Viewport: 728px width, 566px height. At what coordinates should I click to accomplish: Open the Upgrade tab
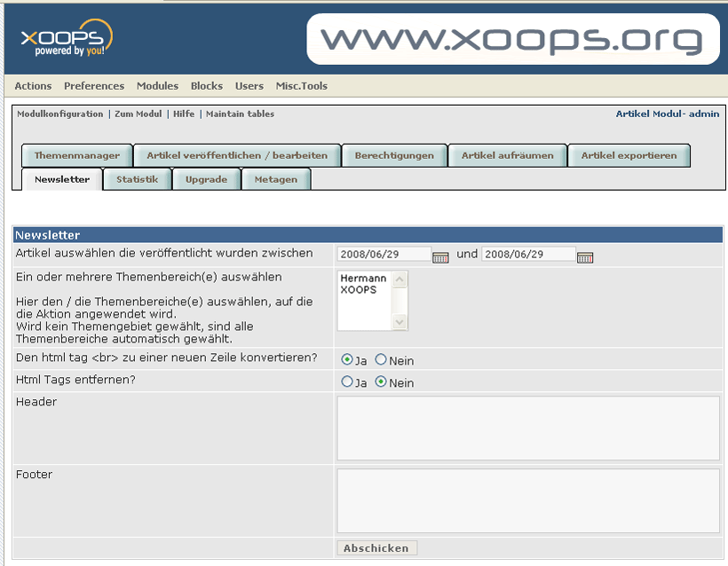(207, 179)
